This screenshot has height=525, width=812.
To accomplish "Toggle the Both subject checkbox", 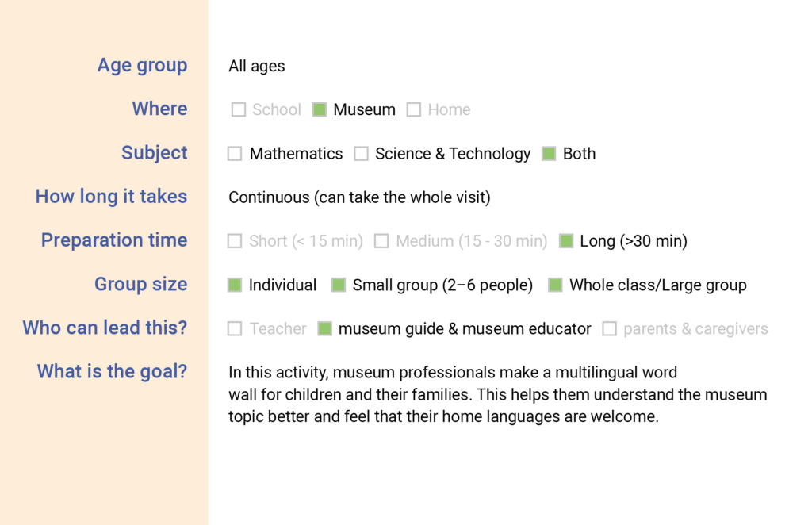I will pos(549,154).
